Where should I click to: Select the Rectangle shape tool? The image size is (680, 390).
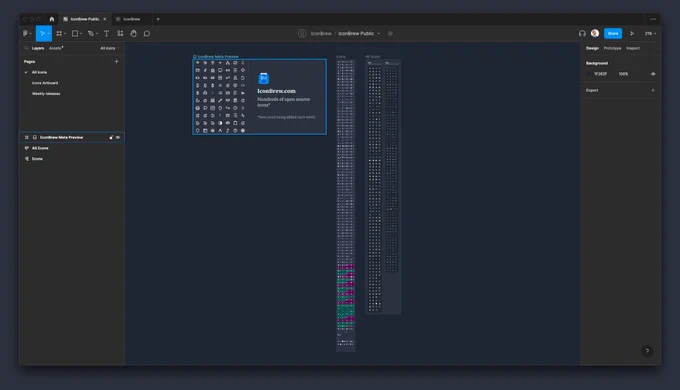coord(75,33)
